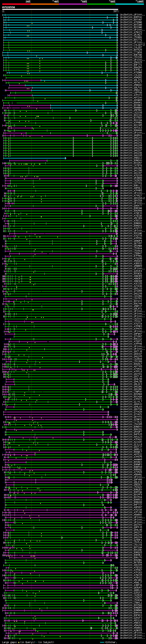Click the UniRef100_C5XN91 label
The width and height of the screenshot is (146, 644).
tap(131, 37)
